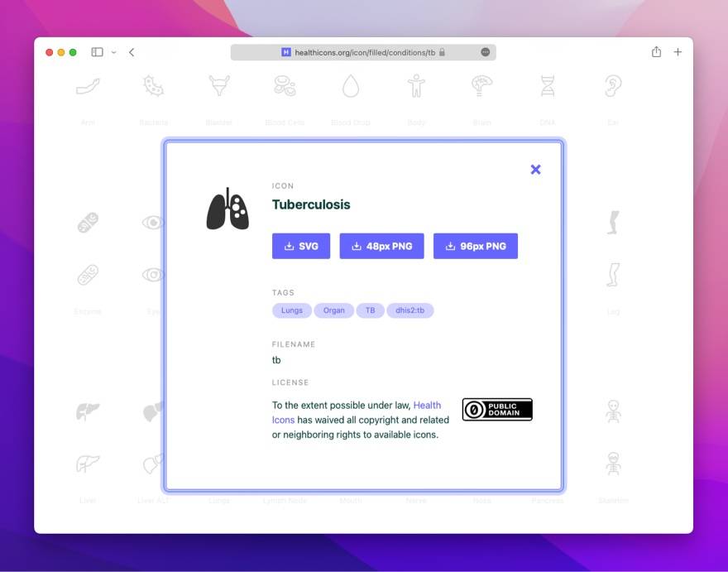Close the Tuberculosis icon dialog

pyautogui.click(x=535, y=170)
